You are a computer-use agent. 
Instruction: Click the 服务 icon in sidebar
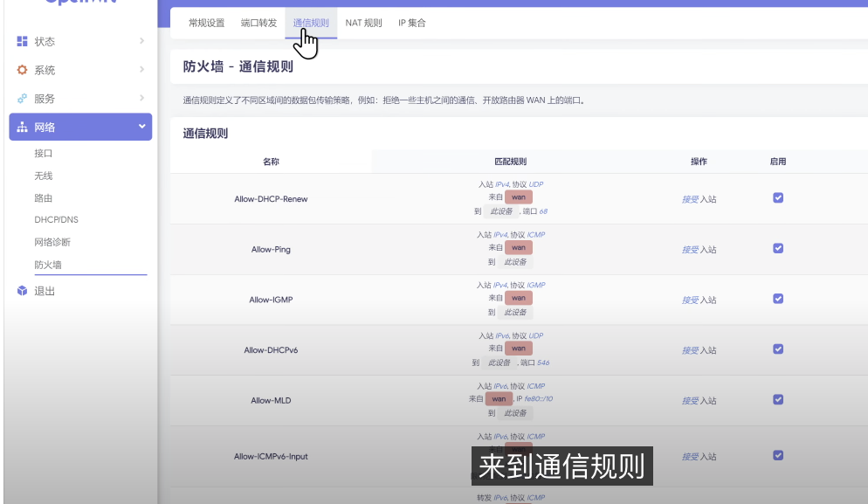[23, 99]
